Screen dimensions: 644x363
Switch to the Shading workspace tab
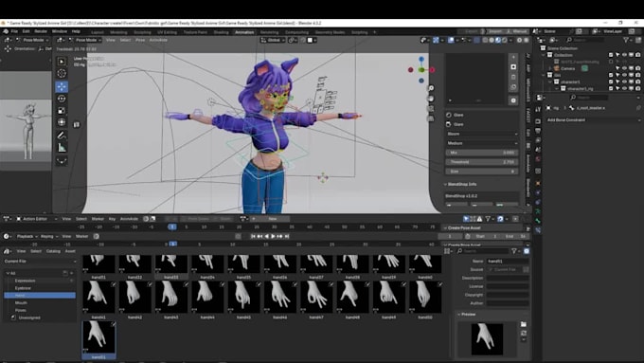221,32
